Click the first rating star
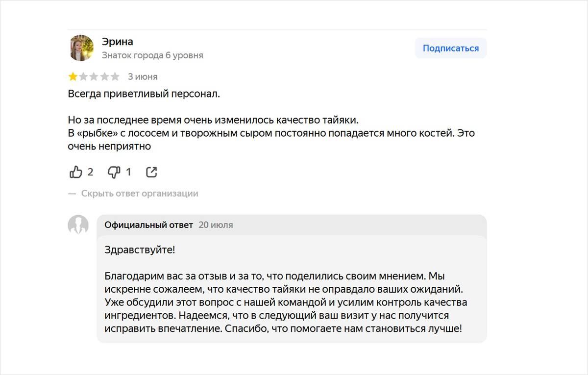Screen dimensions: 588x375 (73, 76)
